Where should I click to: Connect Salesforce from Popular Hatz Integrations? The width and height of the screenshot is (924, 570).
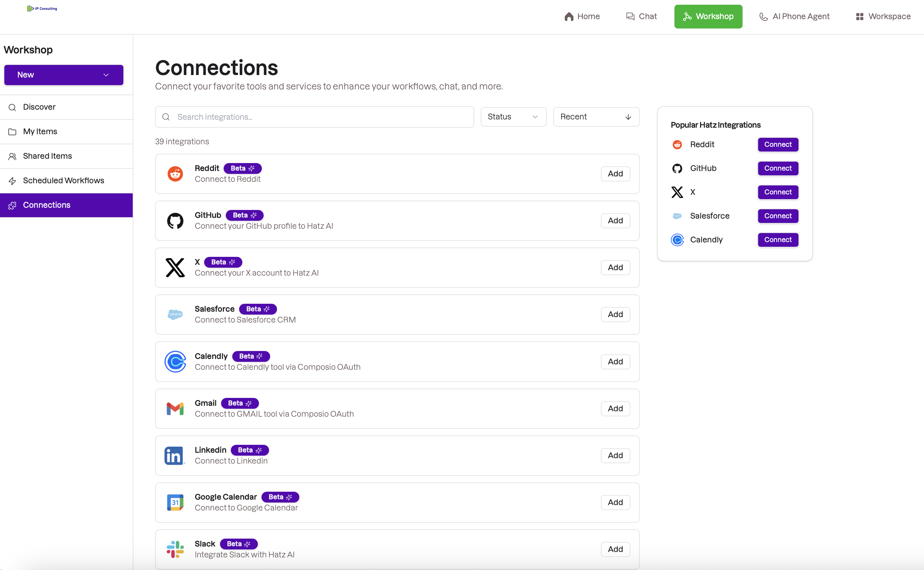click(x=778, y=216)
